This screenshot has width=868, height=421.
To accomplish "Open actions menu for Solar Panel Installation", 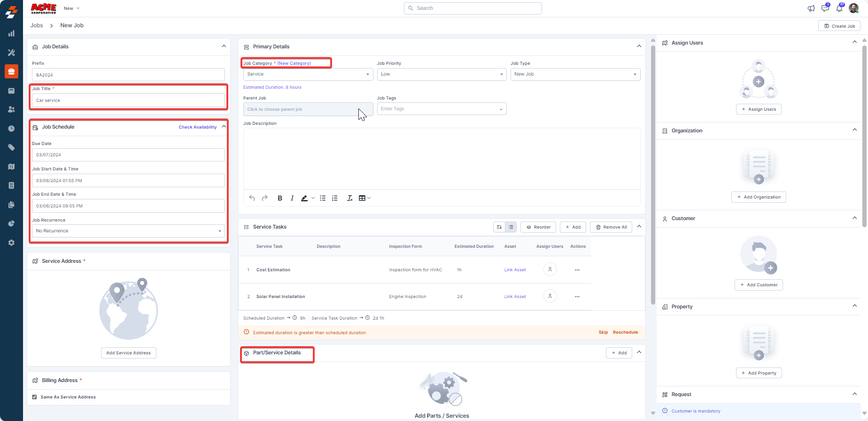I will 577,297.
